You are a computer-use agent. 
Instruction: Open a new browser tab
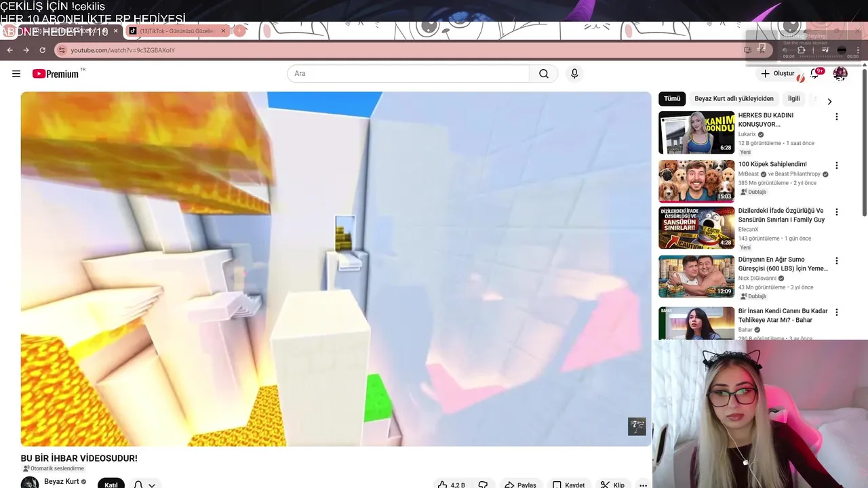(x=239, y=30)
